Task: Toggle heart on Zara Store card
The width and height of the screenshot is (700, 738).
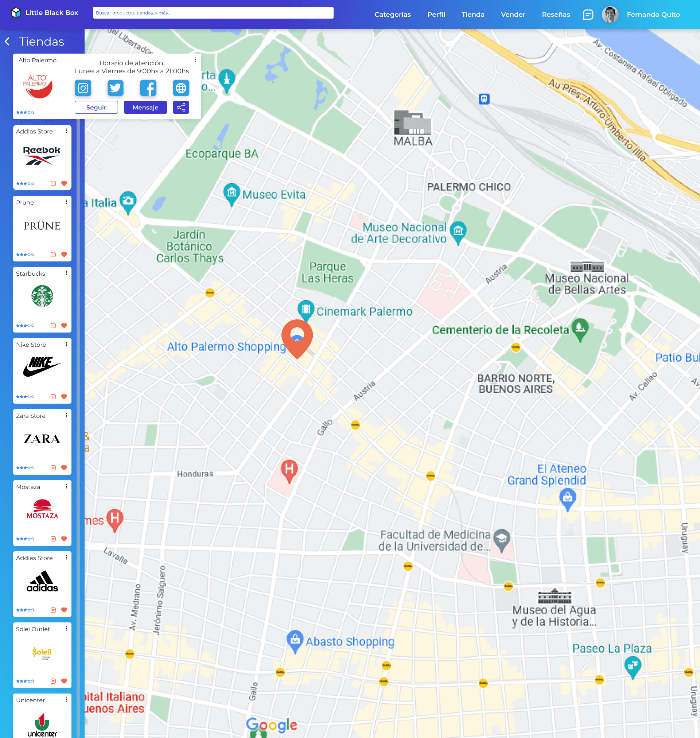Action: 64,467
